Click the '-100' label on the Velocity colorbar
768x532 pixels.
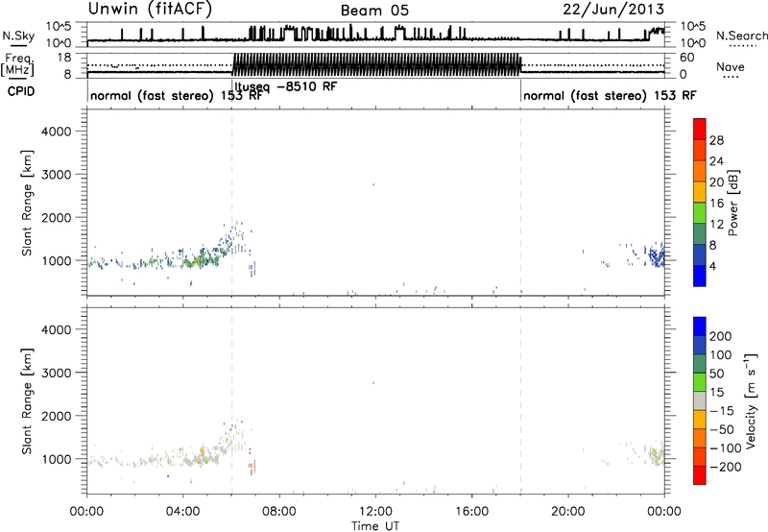726,447
